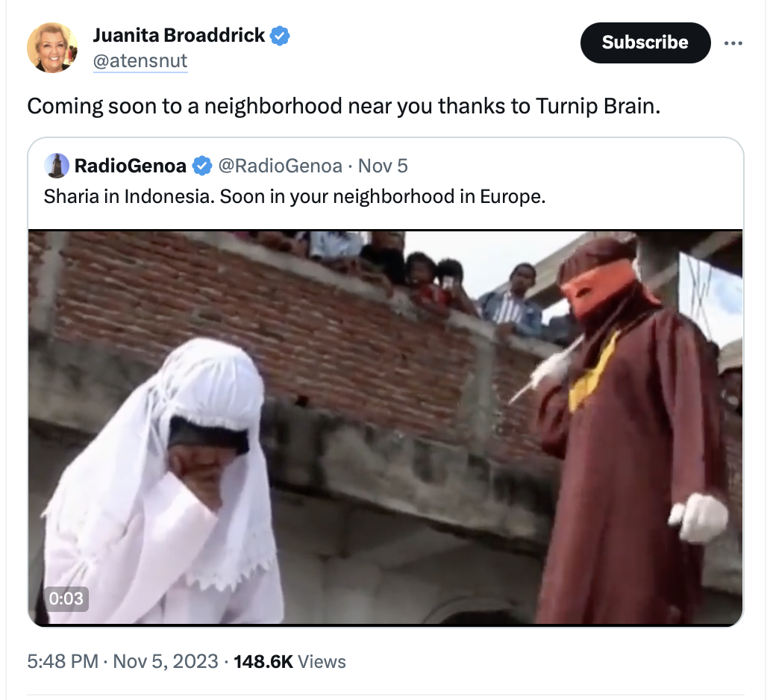The width and height of the screenshot is (770, 700).
Task: Open the quoted tweet header area
Action: [226, 166]
